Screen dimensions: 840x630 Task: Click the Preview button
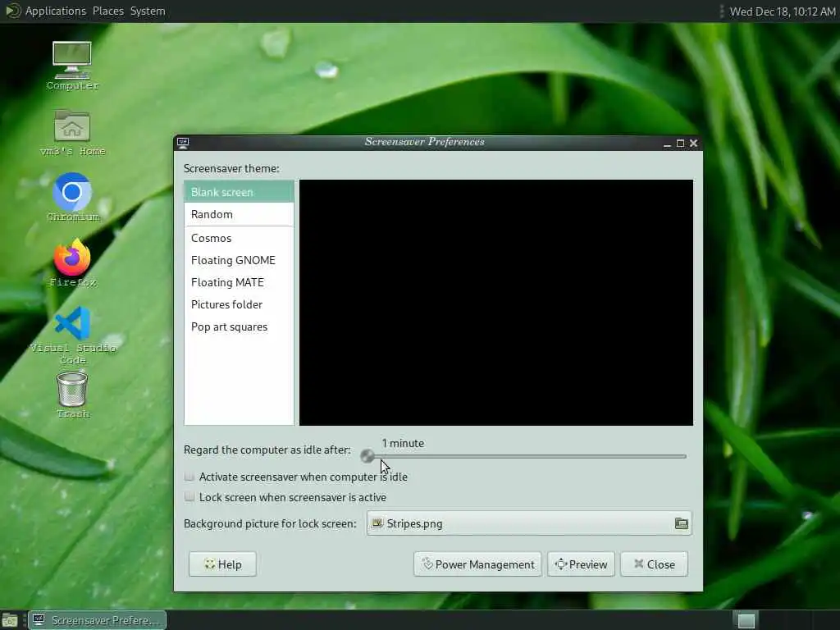coord(581,564)
